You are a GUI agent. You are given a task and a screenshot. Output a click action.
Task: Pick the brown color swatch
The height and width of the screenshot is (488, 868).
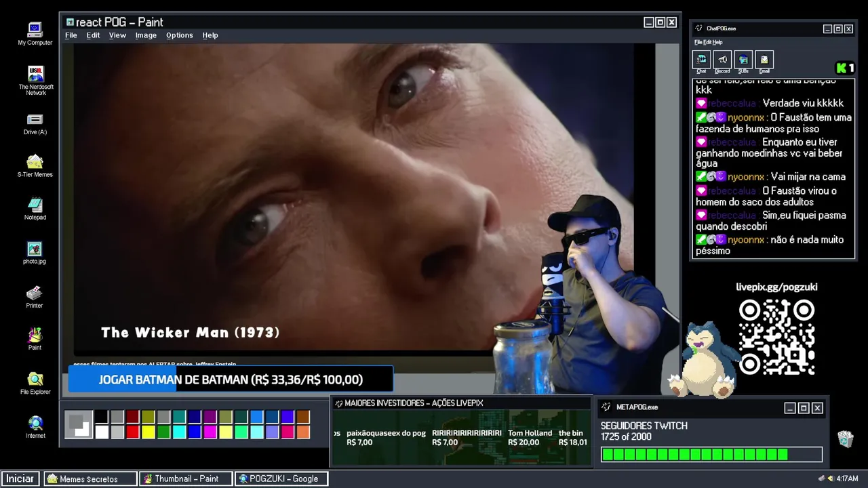pyautogui.click(x=303, y=417)
